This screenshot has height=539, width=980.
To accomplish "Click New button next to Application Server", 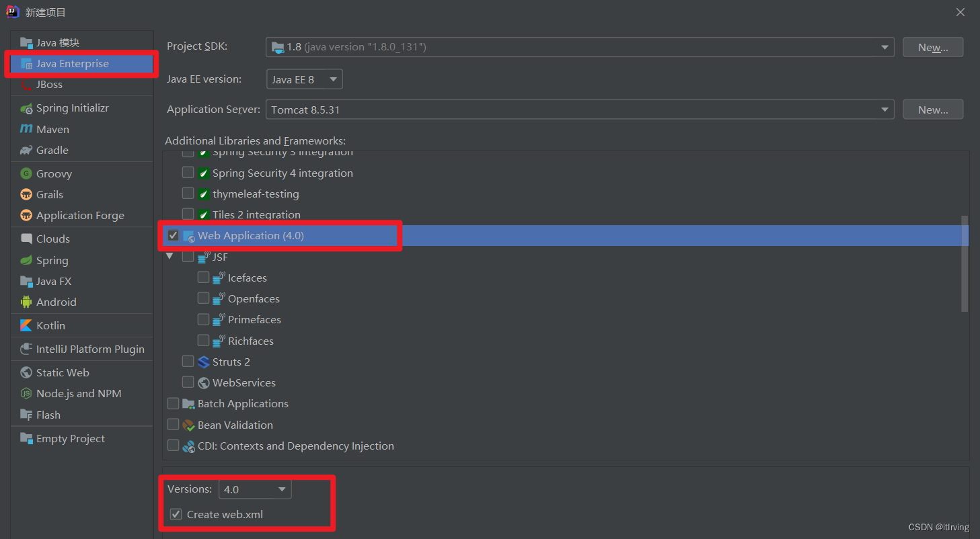I will coord(933,110).
